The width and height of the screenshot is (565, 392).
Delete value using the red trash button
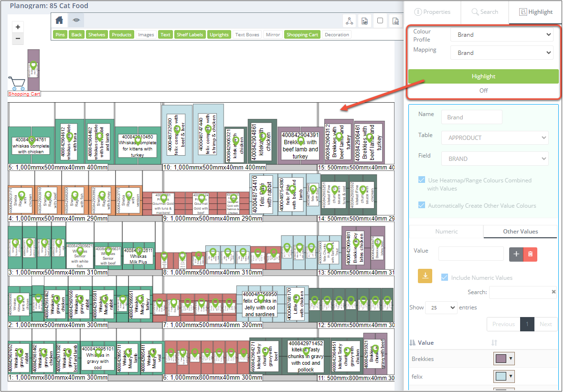(530, 254)
